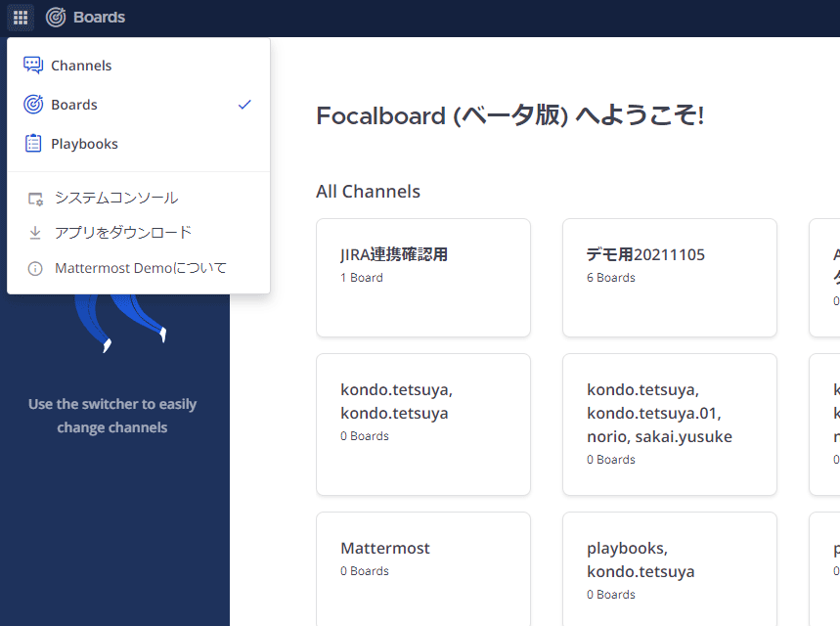Open Playbooks from the product menu
This screenshot has width=840, height=626.
[x=138, y=144]
